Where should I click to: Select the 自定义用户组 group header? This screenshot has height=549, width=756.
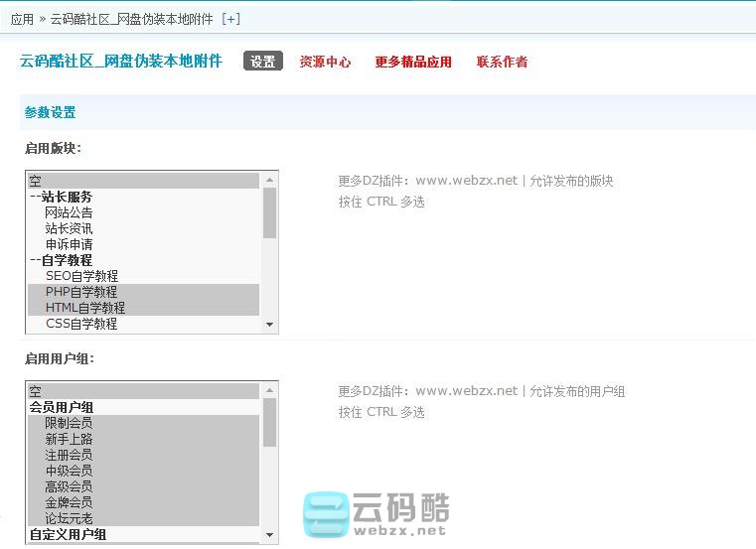144,534
